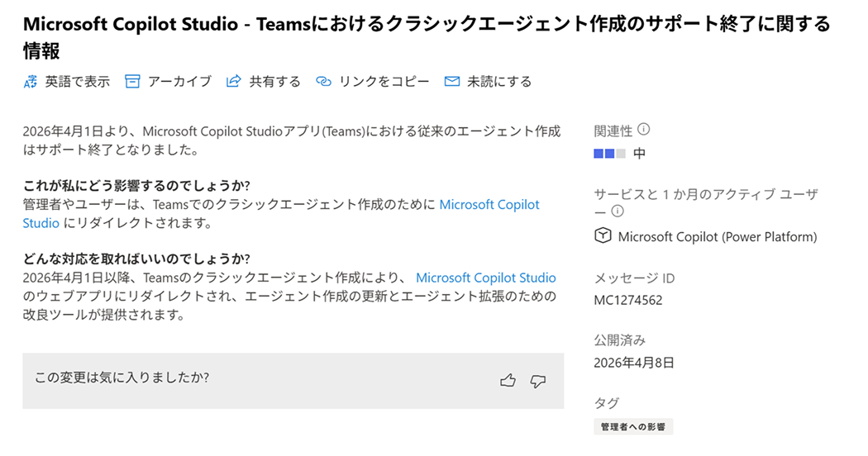Click the blue relevance level indicator bar
The width and height of the screenshot is (868, 456).
pos(610,154)
